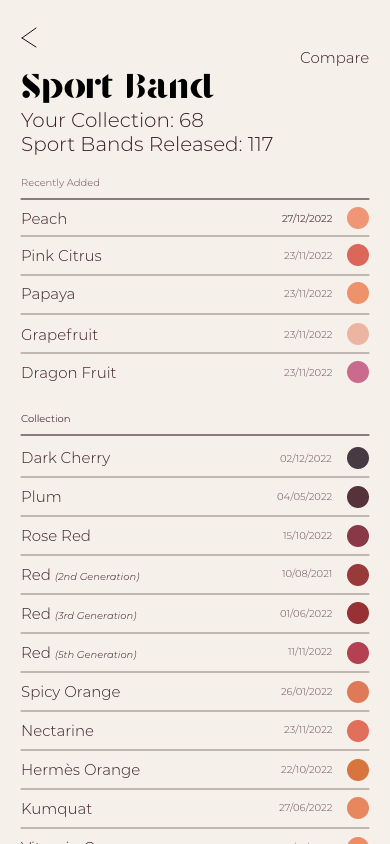Select the Kumquat list item
390x844 pixels.
click(195, 808)
